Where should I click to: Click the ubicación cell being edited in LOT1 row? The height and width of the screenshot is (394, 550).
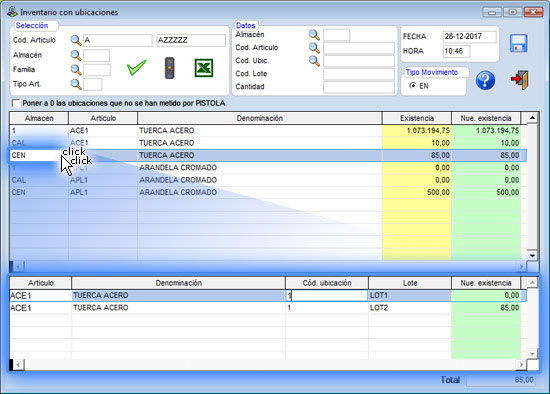click(x=327, y=295)
